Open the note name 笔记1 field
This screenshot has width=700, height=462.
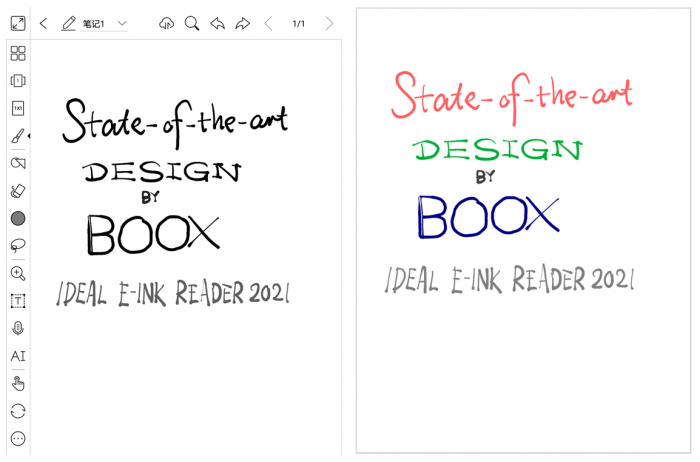[x=93, y=24]
